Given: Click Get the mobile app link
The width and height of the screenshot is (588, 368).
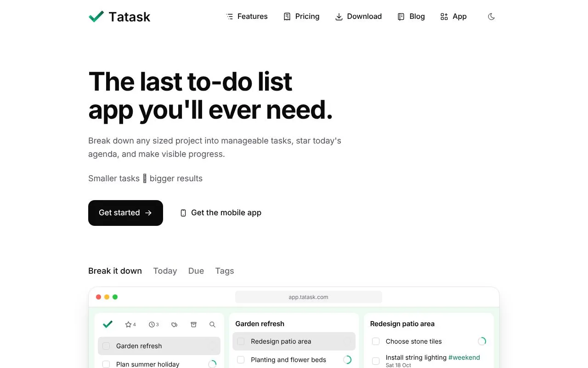Looking at the screenshot, I should coord(220,213).
